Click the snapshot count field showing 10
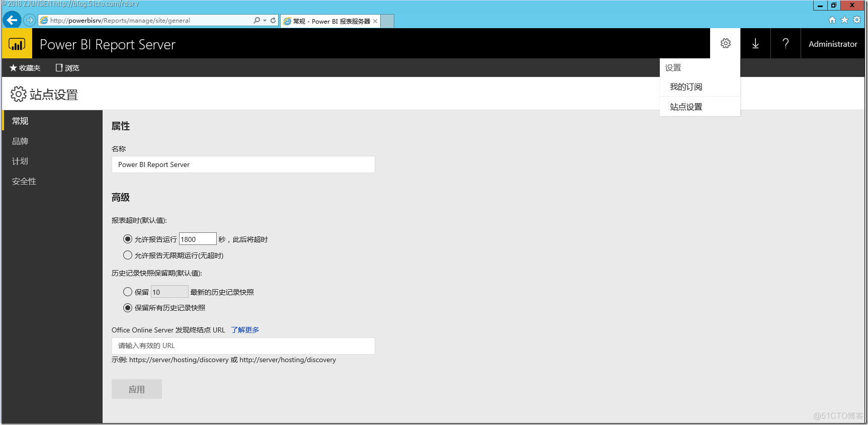 (x=169, y=292)
